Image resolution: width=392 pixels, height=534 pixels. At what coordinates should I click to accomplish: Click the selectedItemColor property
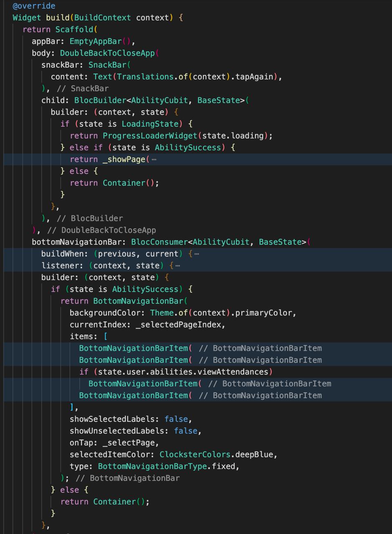coord(110,454)
